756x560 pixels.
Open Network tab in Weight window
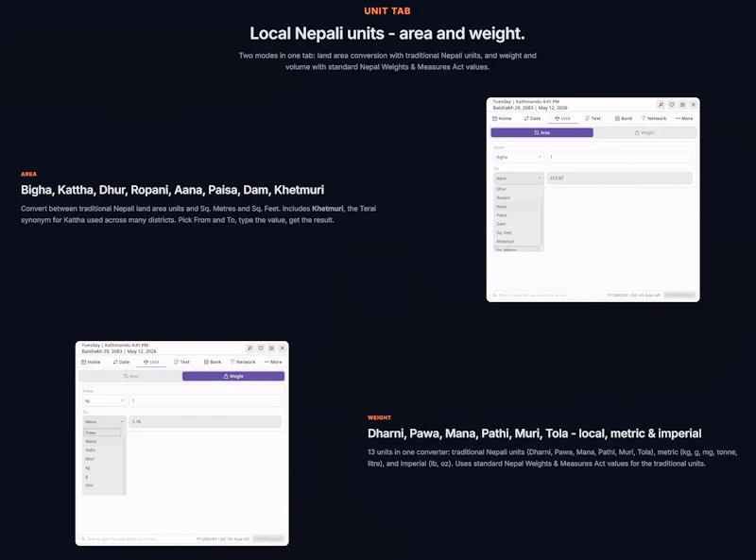pos(243,362)
